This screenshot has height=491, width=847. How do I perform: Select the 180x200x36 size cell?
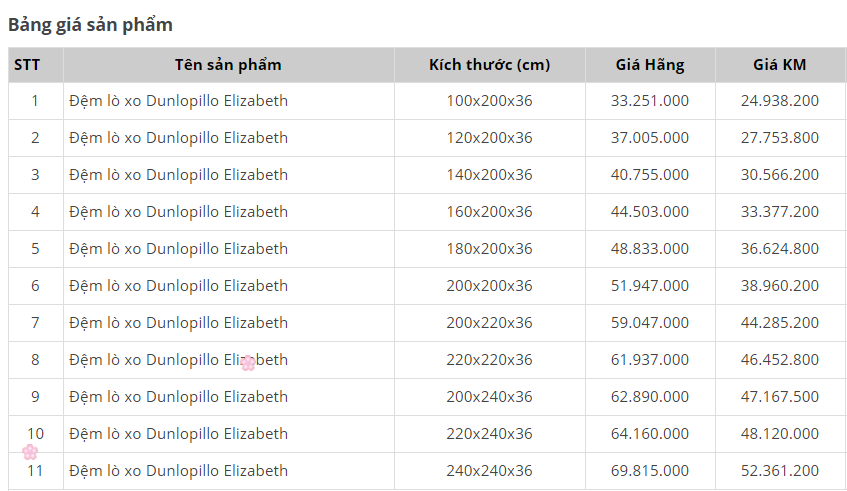tap(489, 248)
